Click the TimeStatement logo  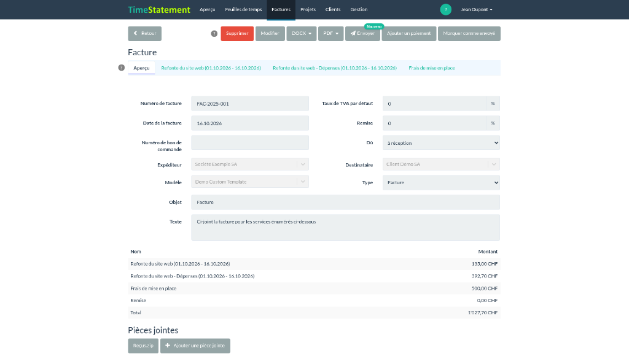click(x=159, y=10)
